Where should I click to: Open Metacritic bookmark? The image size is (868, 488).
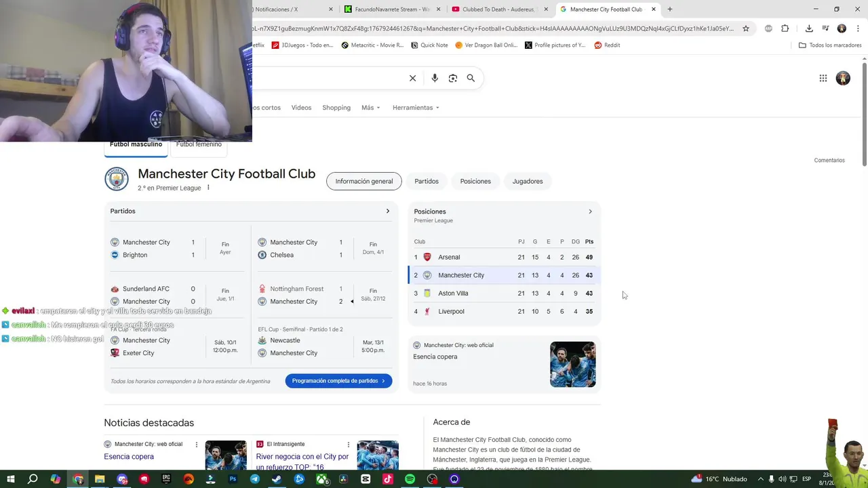pos(372,45)
